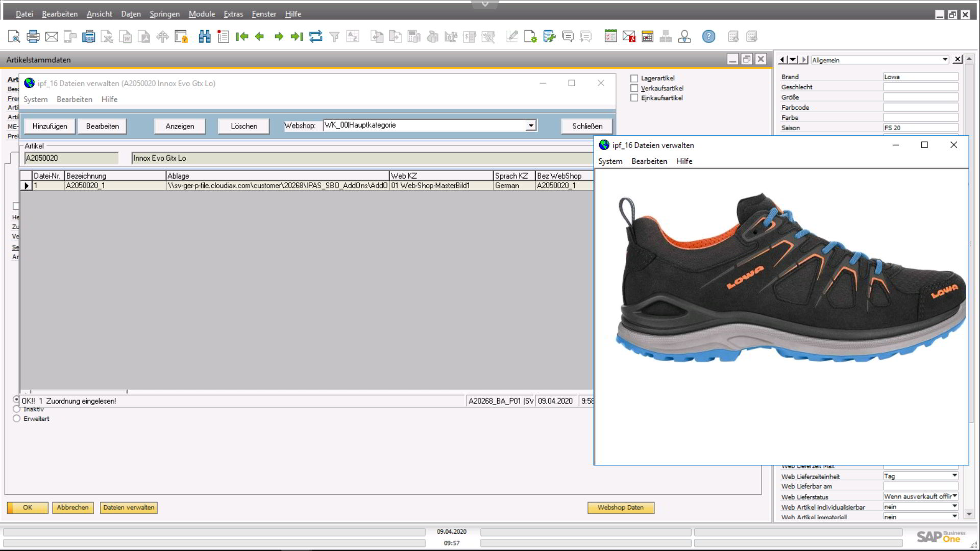Click the mail with red badge icon
980x551 pixels.
629,37
